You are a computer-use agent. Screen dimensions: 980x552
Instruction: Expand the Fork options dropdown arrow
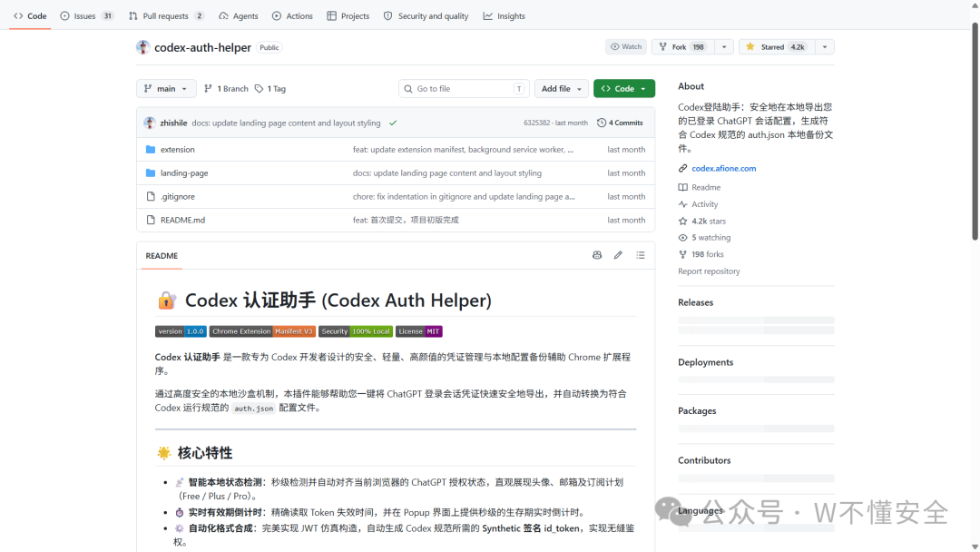[x=724, y=47]
